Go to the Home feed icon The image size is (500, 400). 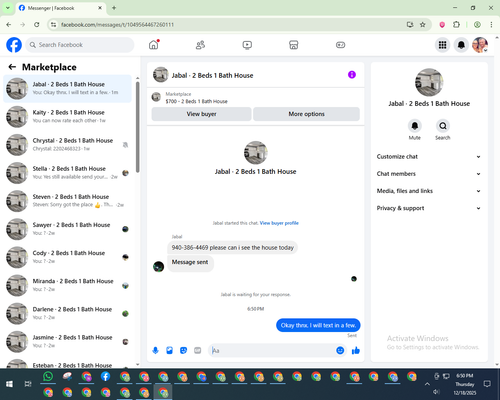click(154, 45)
